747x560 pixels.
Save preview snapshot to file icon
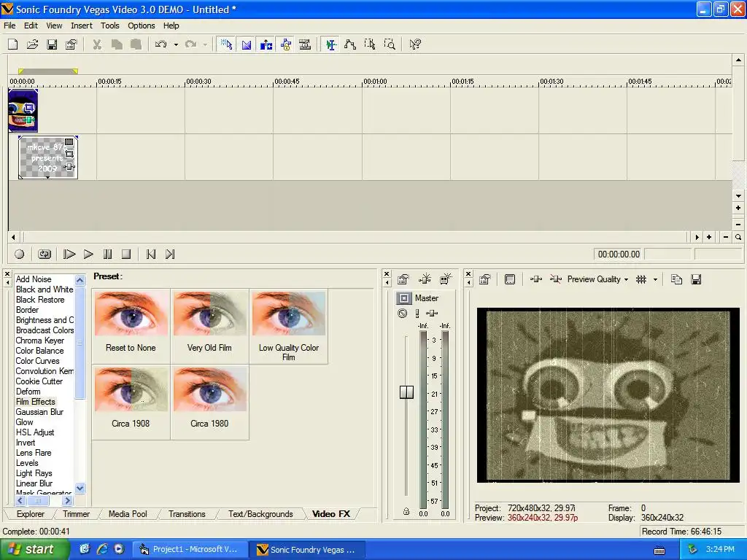click(696, 279)
